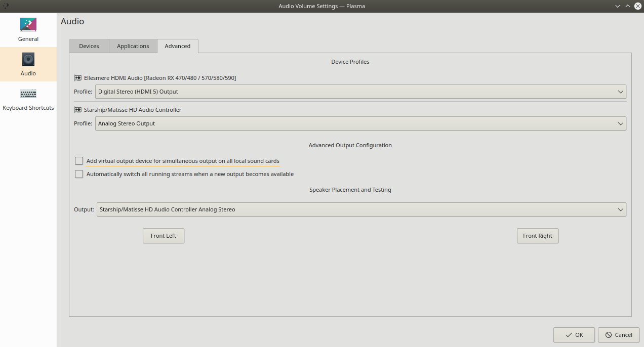The width and height of the screenshot is (644, 347).
Task: Enable virtual output device for simultaneous output
Action: (x=79, y=161)
